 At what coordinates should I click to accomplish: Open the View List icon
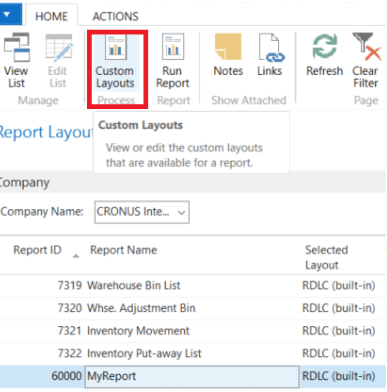(16, 60)
